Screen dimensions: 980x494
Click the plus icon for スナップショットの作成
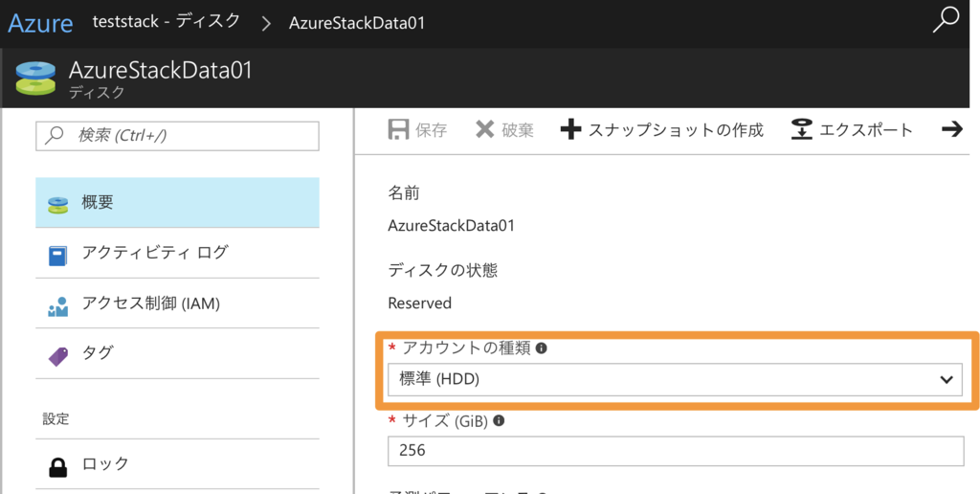click(x=570, y=130)
